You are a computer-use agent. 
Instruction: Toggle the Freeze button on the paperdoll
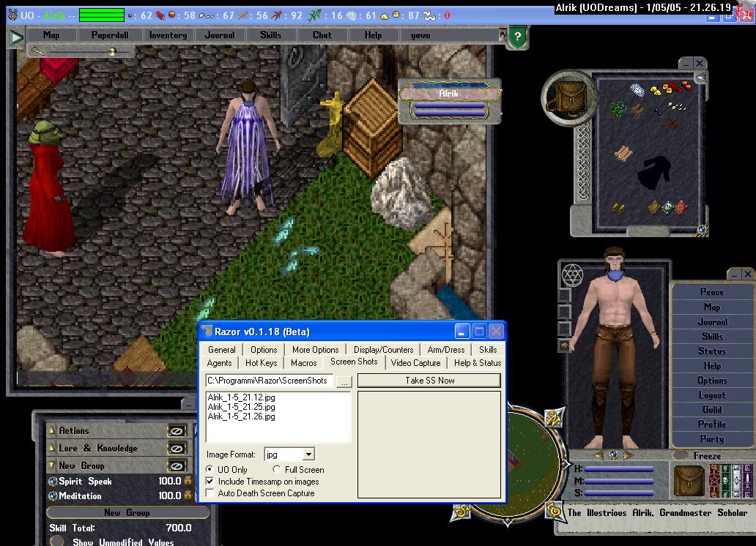(x=680, y=455)
